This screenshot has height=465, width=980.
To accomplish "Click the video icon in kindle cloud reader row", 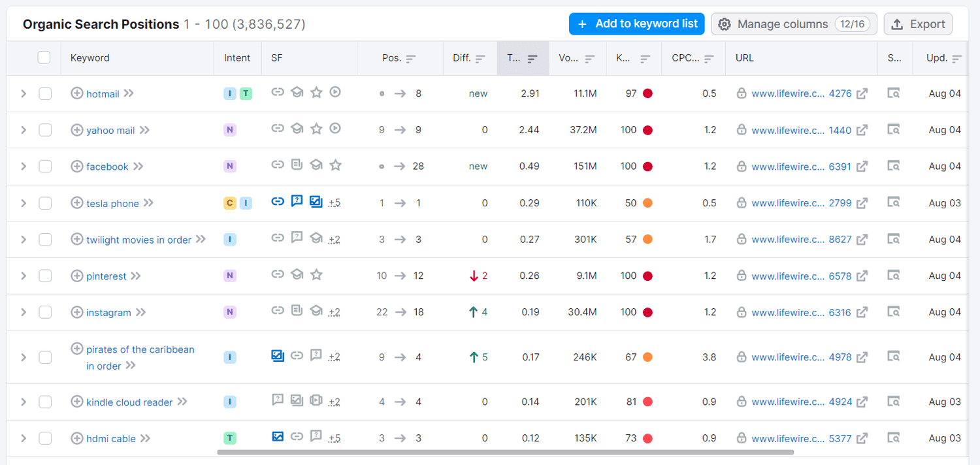I will (x=316, y=400).
